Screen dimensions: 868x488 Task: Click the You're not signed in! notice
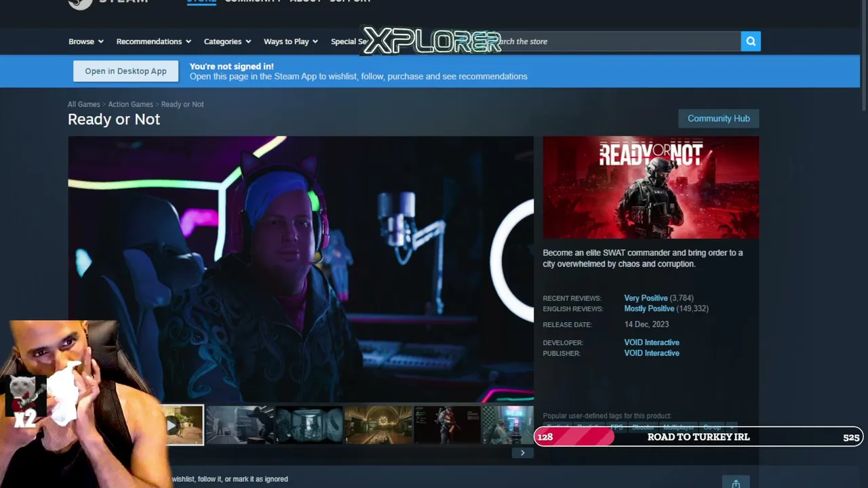tap(231, 66)
